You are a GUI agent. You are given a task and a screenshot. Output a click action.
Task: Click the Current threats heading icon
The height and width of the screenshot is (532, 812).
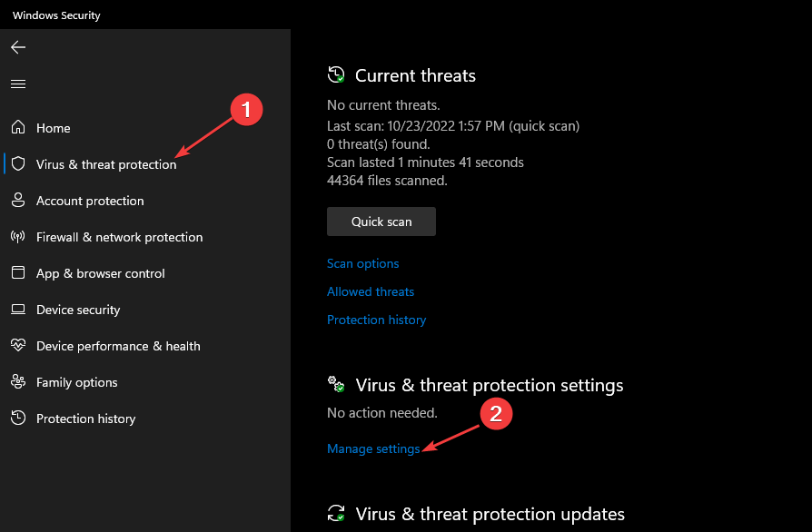click(336, 75)
